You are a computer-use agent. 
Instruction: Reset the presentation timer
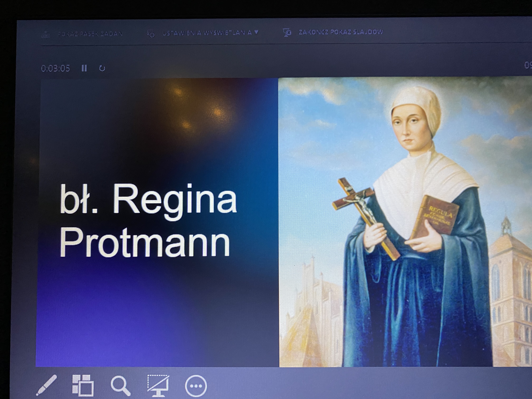pos(102,68)
